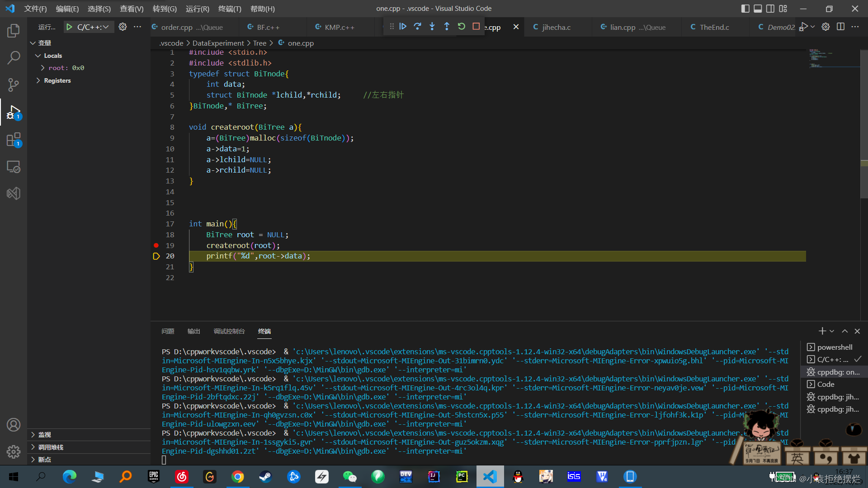Open the Extensions view
This screenshot has height=488, width=868.
click(x=14, y=140)
